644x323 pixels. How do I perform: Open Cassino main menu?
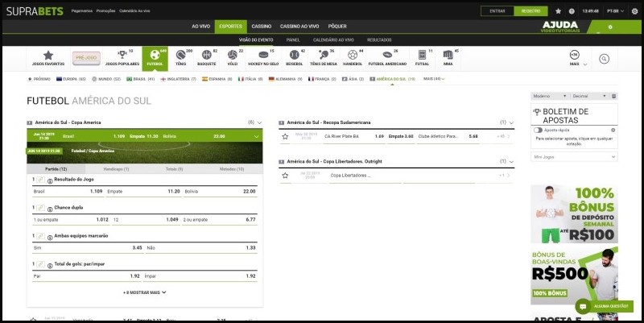(262, 27)
